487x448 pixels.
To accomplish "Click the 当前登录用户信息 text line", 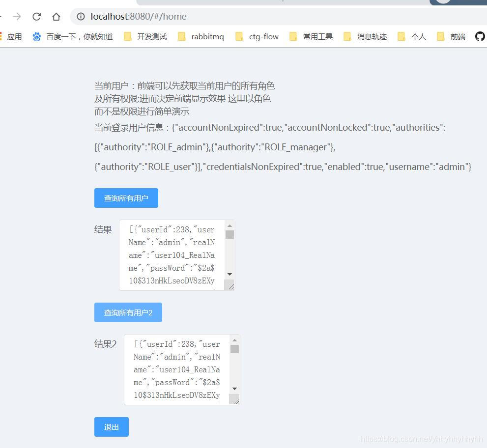I will click(270, 128).
